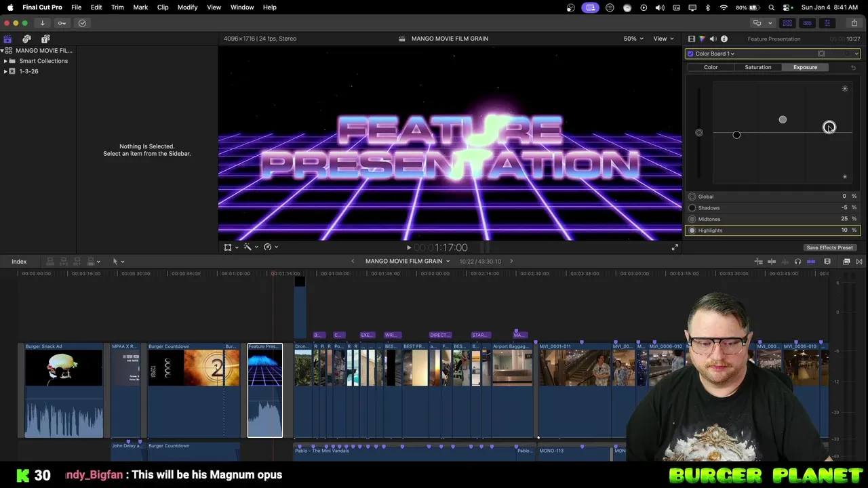
Task: Select the Global exposure radio control
Action: [x=692, y=197]
